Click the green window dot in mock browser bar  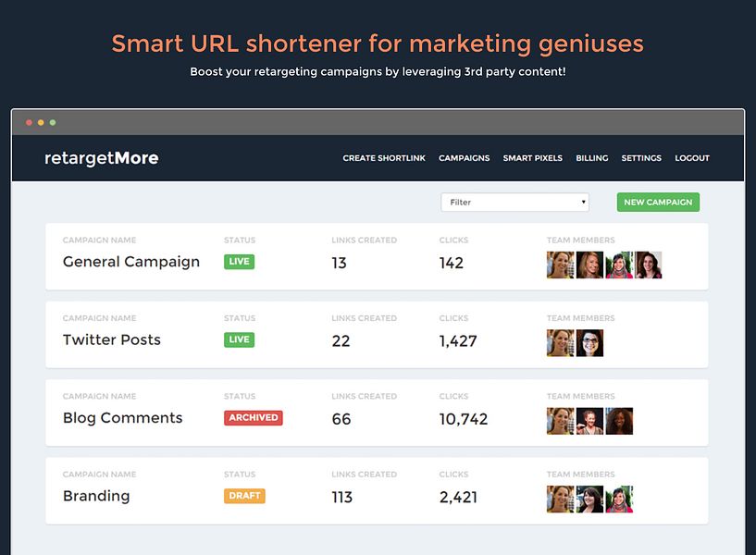pos(53,122)
